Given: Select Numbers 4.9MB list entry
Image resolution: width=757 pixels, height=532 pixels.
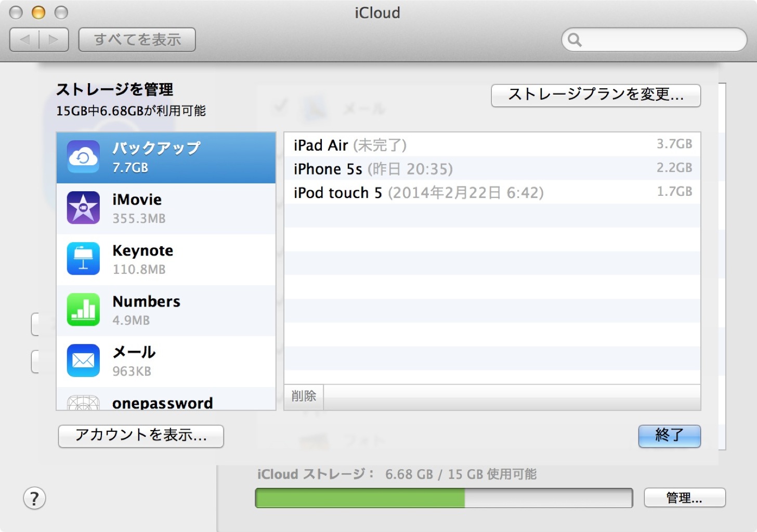Looking at the screenshot, I should tap(166, 310).
